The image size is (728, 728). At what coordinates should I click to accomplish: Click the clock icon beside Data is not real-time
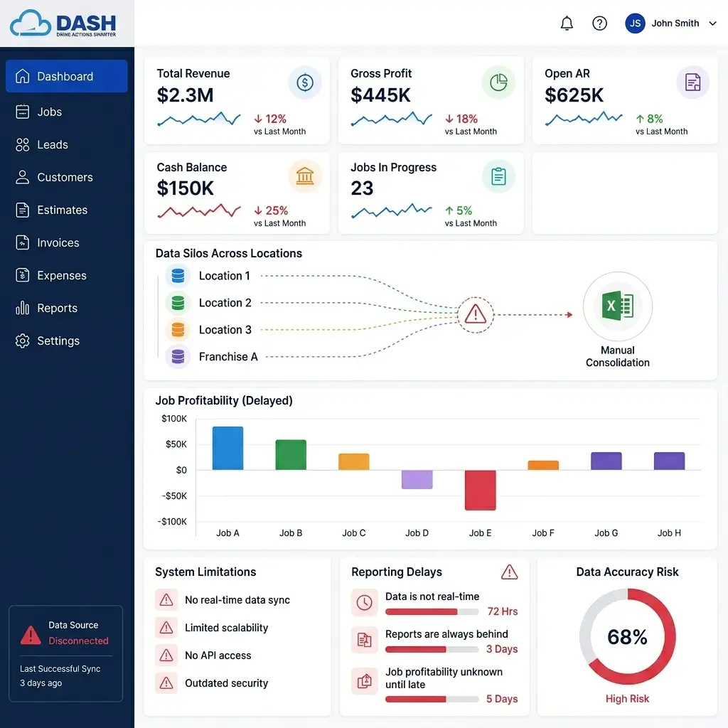365,603
